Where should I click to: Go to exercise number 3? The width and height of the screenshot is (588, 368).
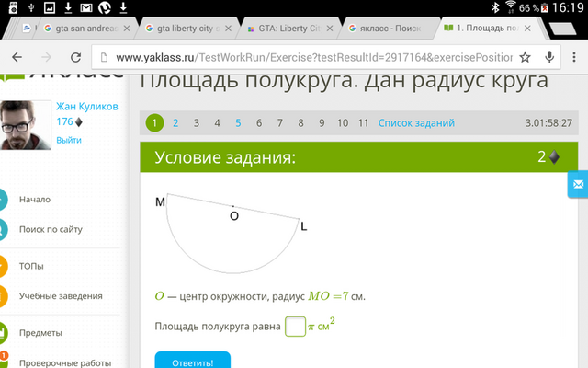click(x=197, y=123)
